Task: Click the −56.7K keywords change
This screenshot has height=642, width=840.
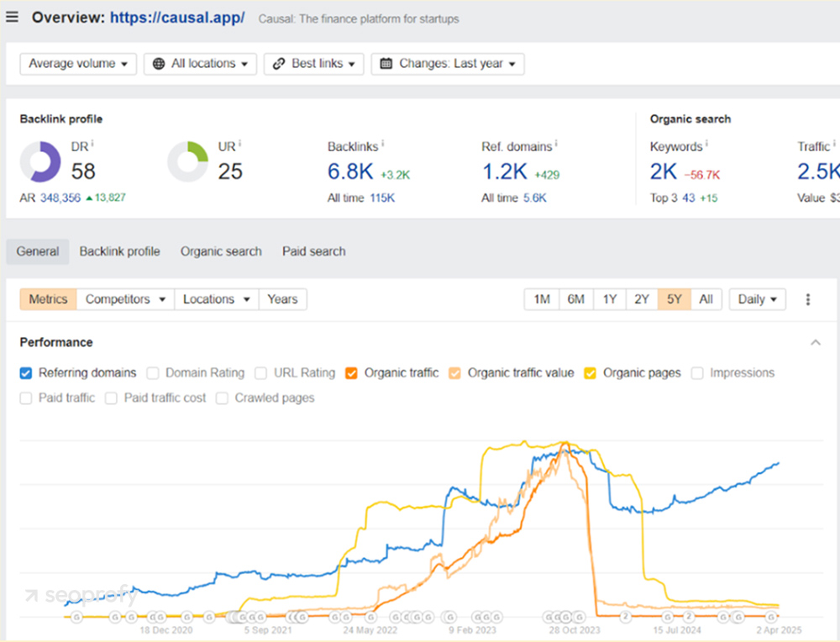Action: (x=701, y=175)
